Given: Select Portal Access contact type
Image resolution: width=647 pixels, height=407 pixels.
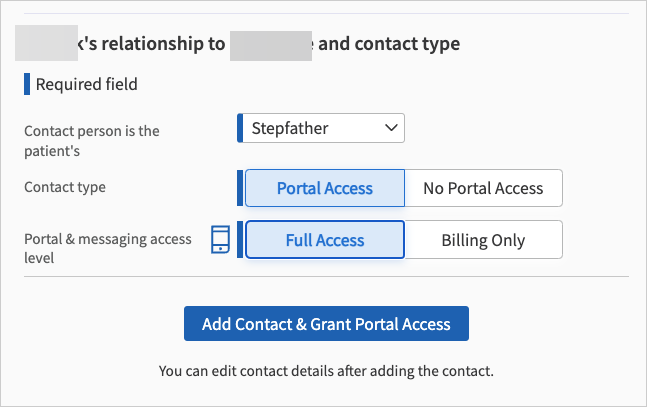Looking at the screenshot, I should (x=324, y=188).
